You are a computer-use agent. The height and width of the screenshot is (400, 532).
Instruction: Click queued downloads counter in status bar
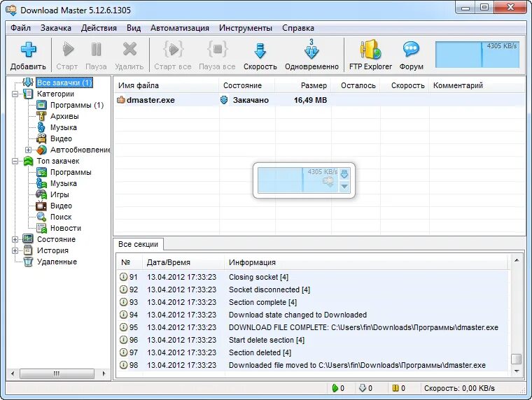coord(365,388)
